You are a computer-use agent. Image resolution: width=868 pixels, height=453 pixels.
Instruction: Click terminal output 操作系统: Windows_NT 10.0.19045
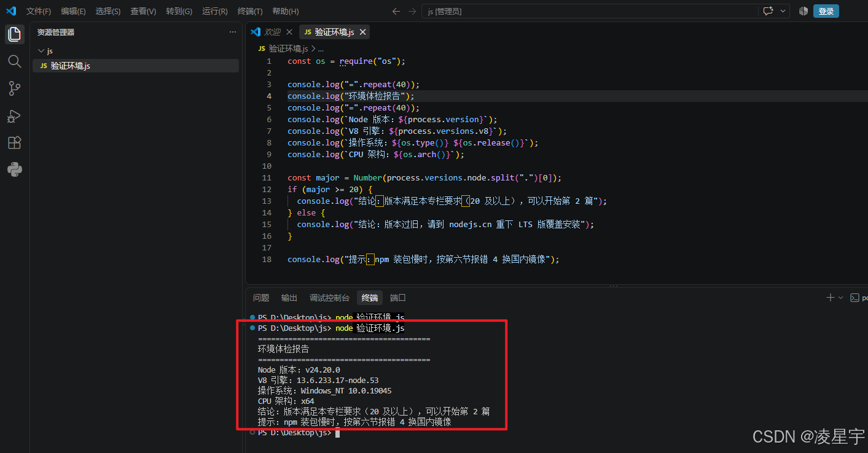coord(324,390)
